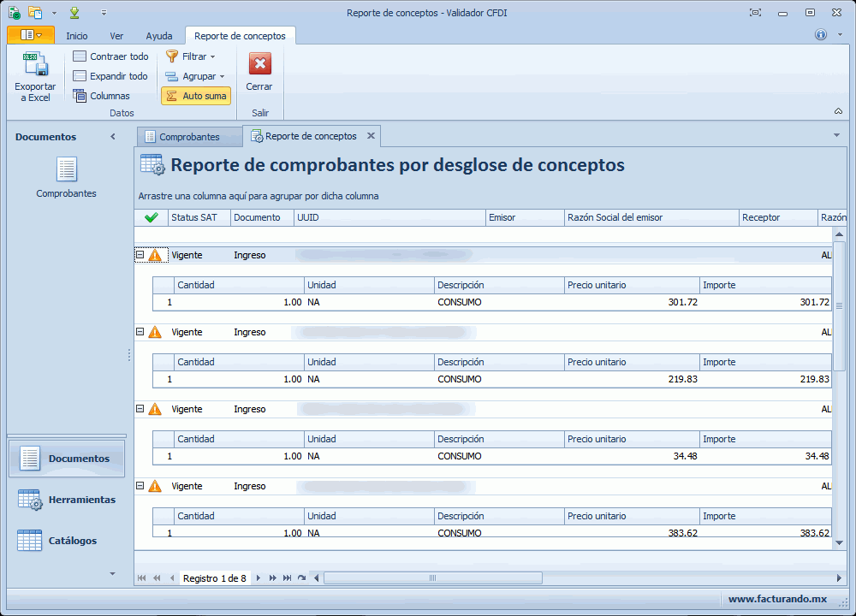This screenshot has height=616, width=856.
Task: Collapse the first Vigente Ingreso row
Action: (140, 255)
